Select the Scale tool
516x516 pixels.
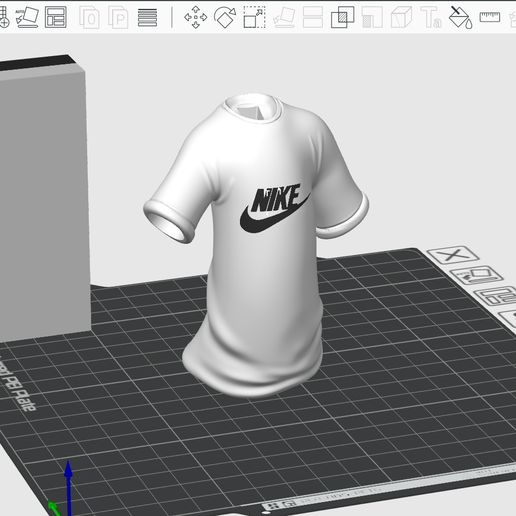[x=254, y=17]
